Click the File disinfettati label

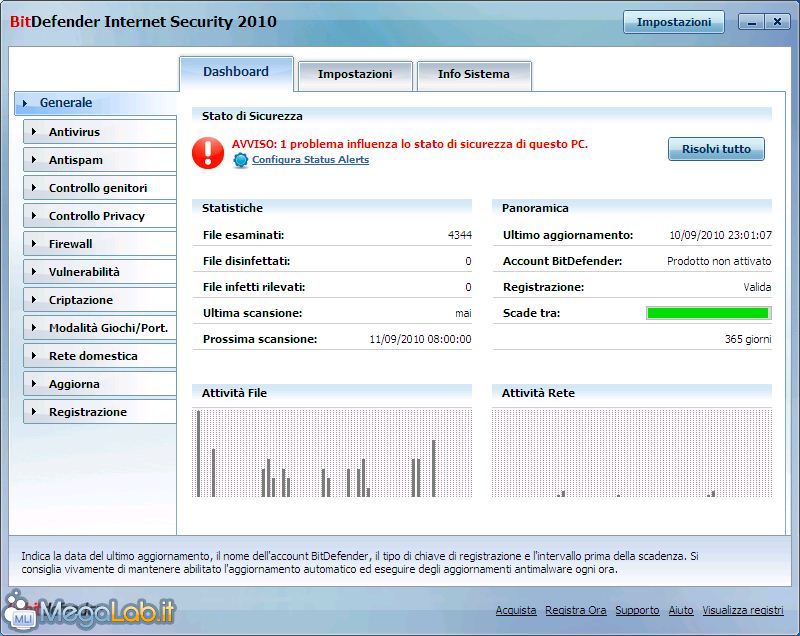coord(246,261)
